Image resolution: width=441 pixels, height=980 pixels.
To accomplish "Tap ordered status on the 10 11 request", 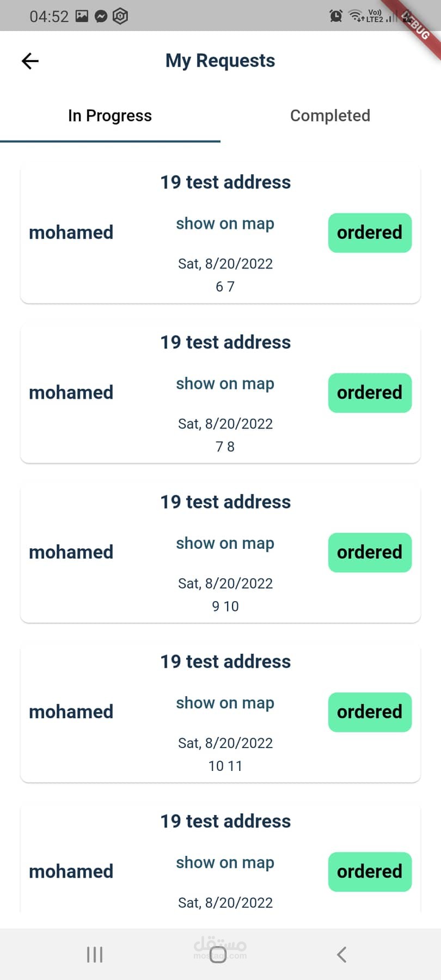I will coord(370,712).
